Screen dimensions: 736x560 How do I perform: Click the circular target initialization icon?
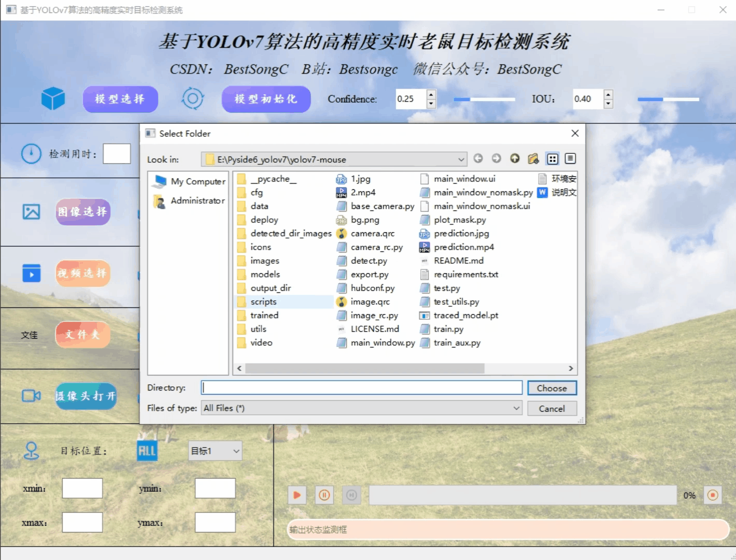[x=192, y=99]
